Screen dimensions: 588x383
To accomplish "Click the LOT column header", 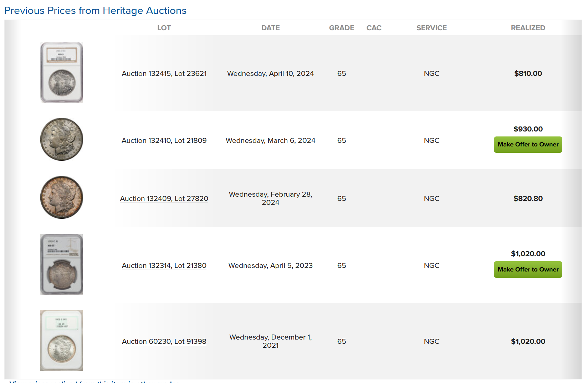I will point(164,28).
